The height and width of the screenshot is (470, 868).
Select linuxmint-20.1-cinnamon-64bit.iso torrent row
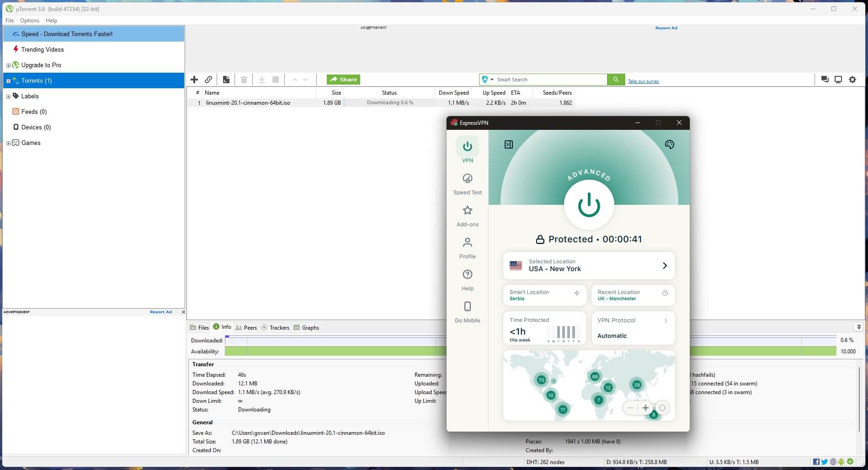click(380, 103)
